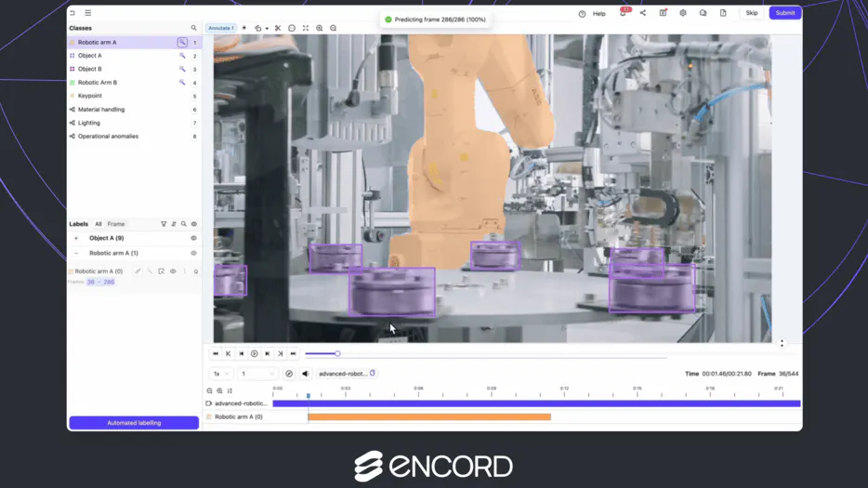
Task: Collapse the Robotic arm A (1) group
Action: pos(76,253)
